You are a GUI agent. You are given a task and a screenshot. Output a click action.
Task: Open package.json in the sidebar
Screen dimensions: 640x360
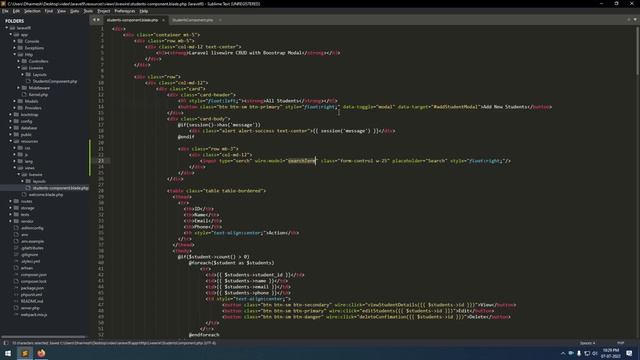click(32, 288)
